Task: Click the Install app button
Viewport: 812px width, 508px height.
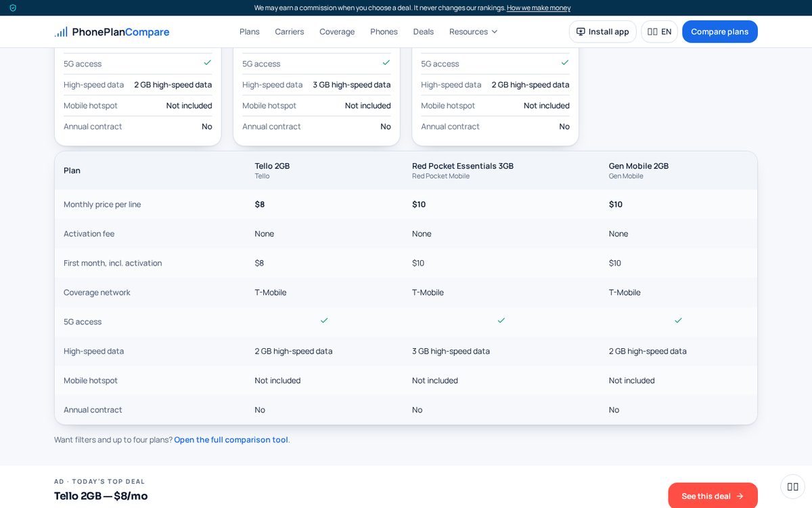Action: [602, 32]
